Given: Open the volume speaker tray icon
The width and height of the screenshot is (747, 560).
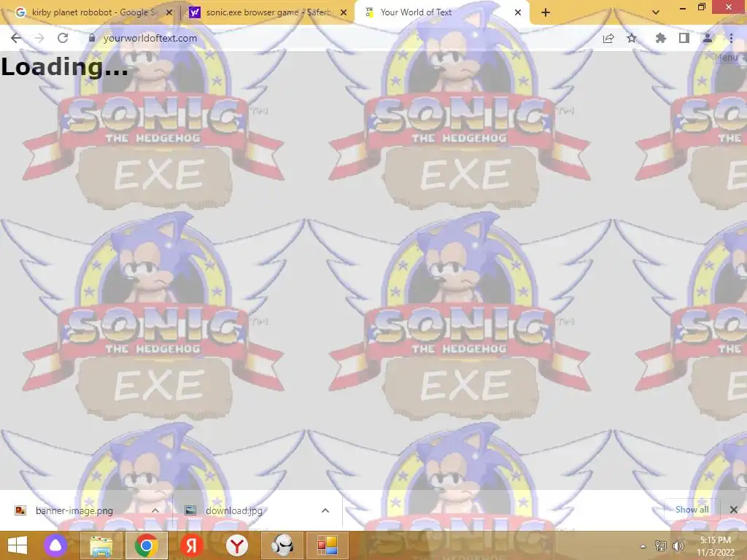Looking at the screenshot, I should coord(678,546).
